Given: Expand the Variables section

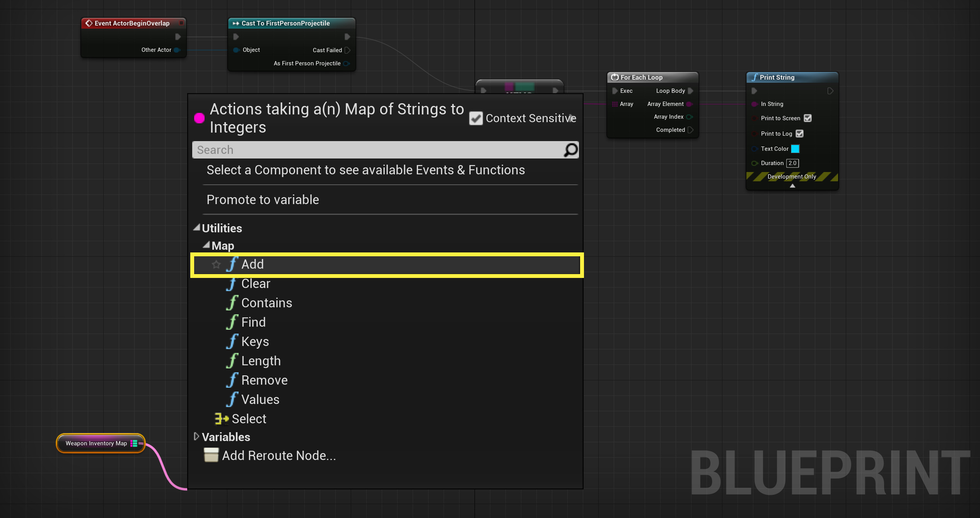Looking at the screenshot, I should click(x=196, y=436).
